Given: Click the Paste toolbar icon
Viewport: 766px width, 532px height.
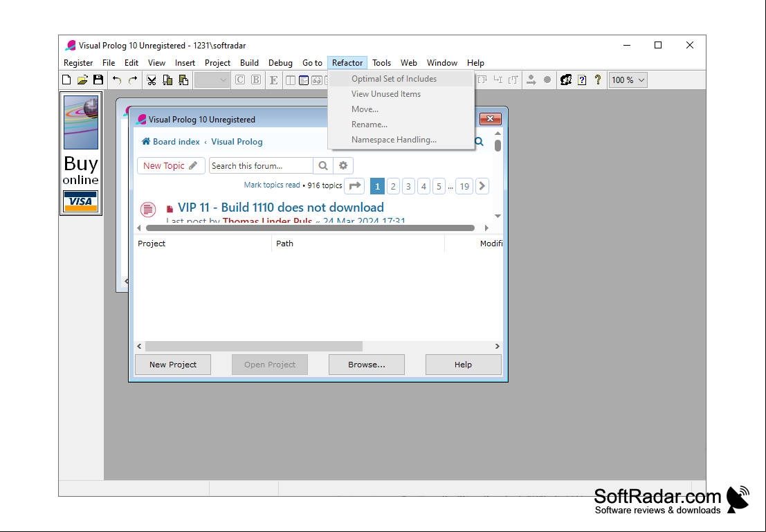Looking at the screenshot, I should pos(183,80).
